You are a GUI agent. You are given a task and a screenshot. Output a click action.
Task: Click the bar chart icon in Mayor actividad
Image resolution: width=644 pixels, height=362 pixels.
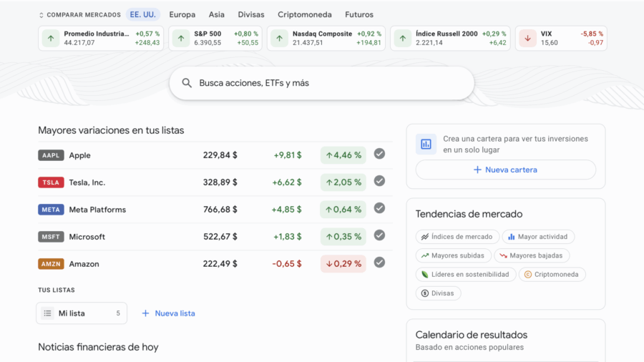click(512, 236)
